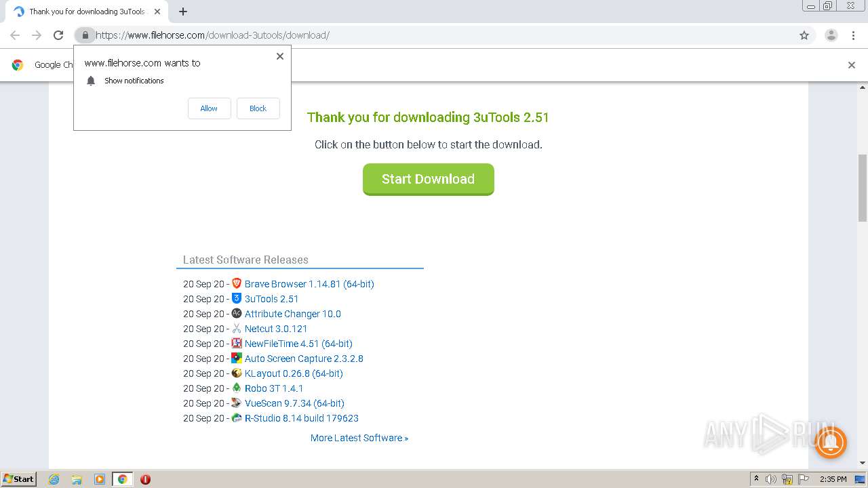Open NewFileTime 4.51 (64-bit) link
The height and width of the screenshot is (488, 868).
click(x=298, y=344)
